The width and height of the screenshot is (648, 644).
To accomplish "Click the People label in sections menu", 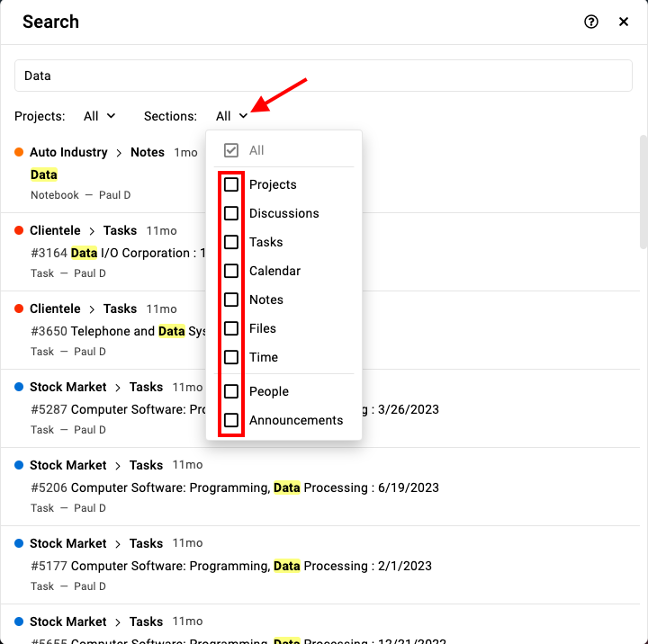I will pyautogui.click(x=268, y=391).
